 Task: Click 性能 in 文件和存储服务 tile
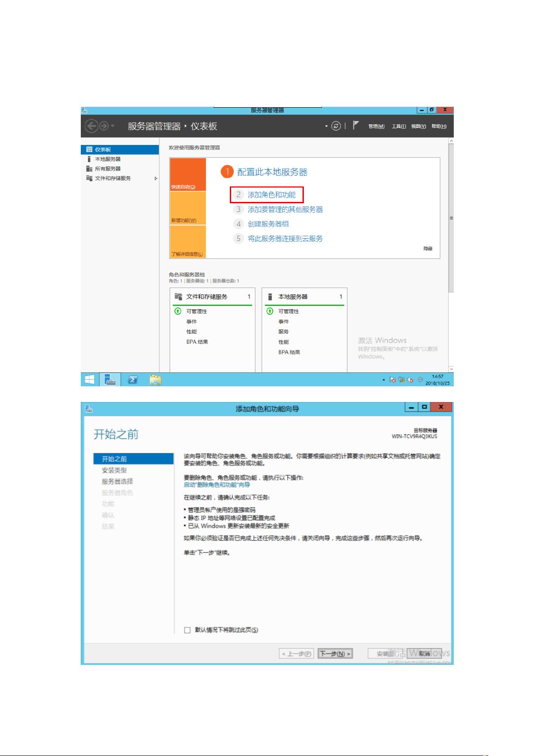pyautogui.click(x=192, y=332)
